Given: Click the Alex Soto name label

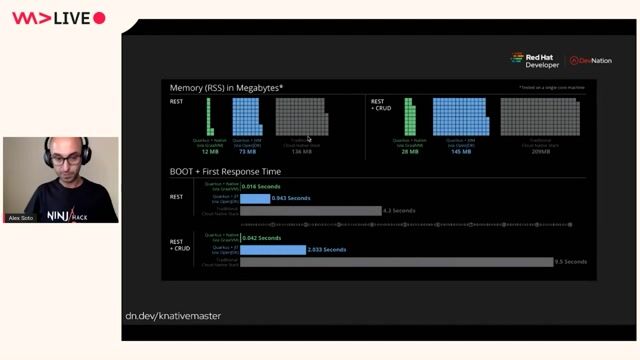Looking at the screenshot, I should (x=21, y=218).
